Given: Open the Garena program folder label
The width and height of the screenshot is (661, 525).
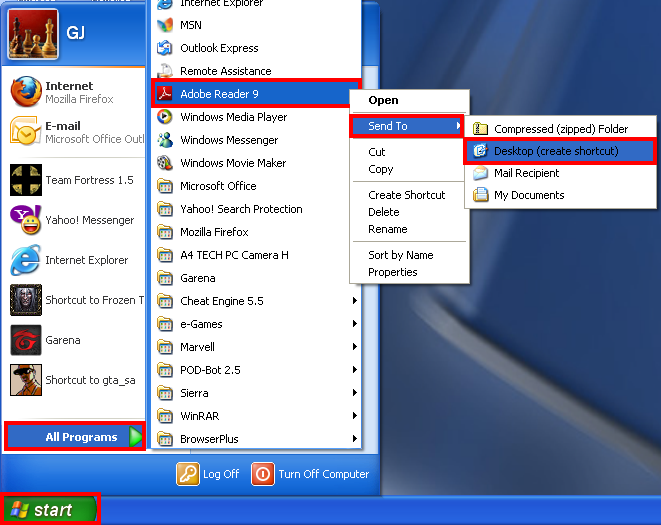Looking at the screenshot, I should (x=198, y=278).
